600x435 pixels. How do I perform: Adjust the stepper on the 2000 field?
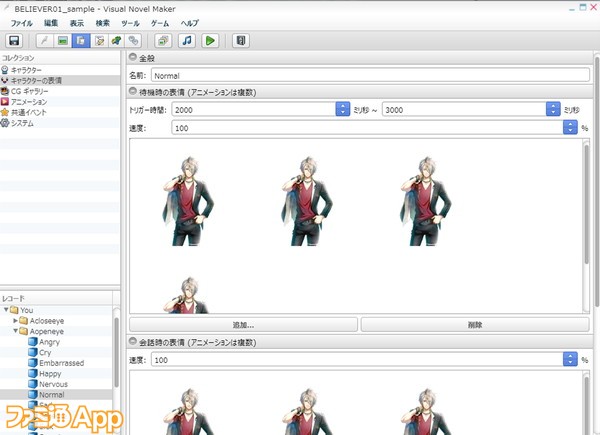pos(343,109)
